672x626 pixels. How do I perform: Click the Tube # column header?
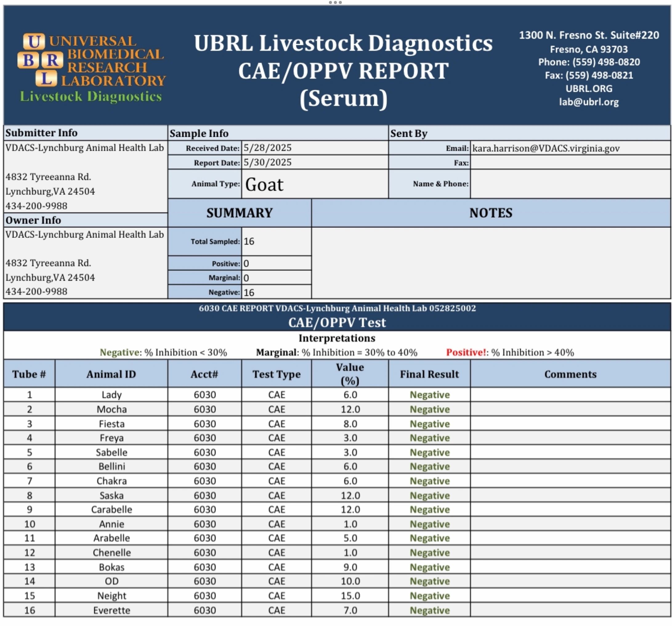coord(29,374)
